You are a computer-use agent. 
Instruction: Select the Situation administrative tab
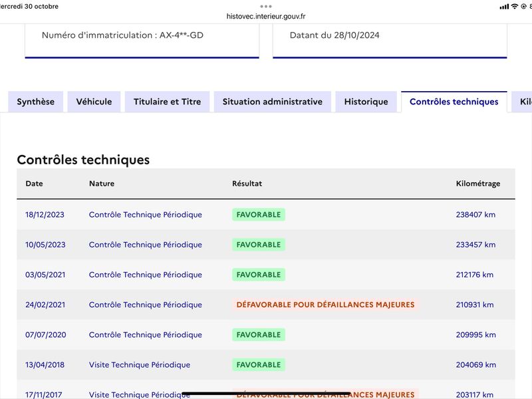273,102
